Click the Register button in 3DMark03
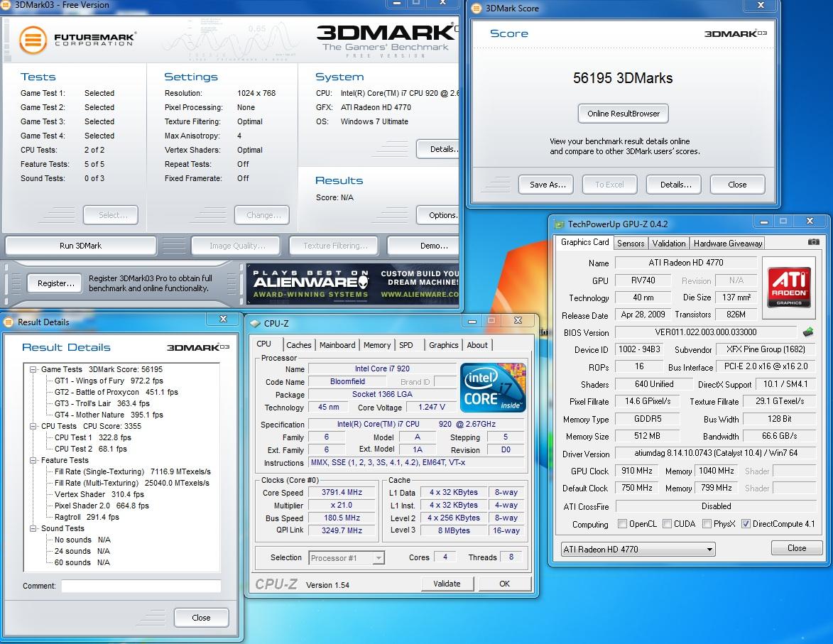This screenshot has height=644, width=833. click(x=55, y=283)
